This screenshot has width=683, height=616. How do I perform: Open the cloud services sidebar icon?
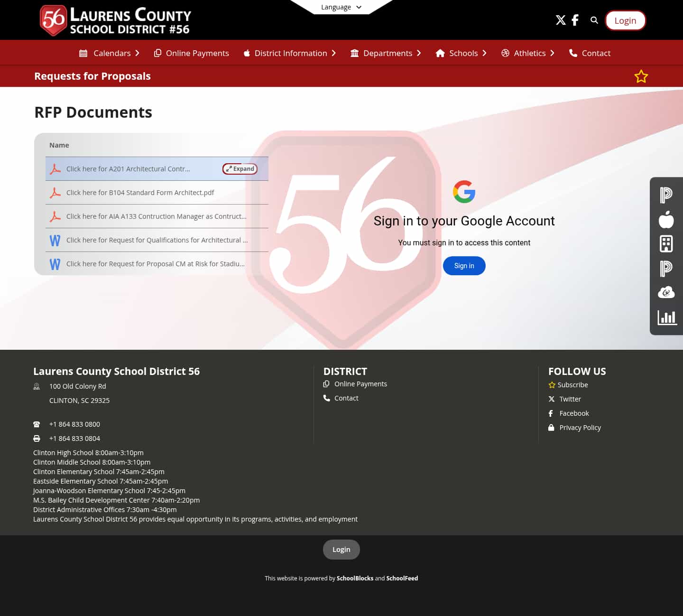666,292
